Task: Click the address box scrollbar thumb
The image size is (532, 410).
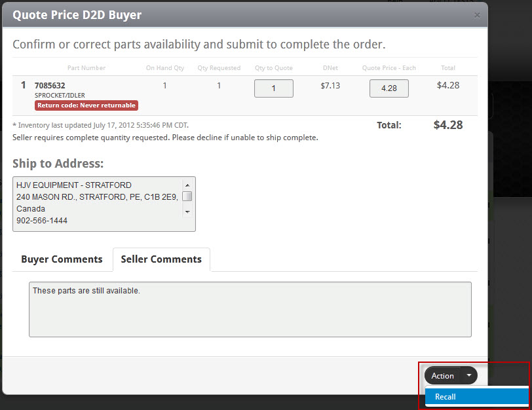Action: pos(187,196)
